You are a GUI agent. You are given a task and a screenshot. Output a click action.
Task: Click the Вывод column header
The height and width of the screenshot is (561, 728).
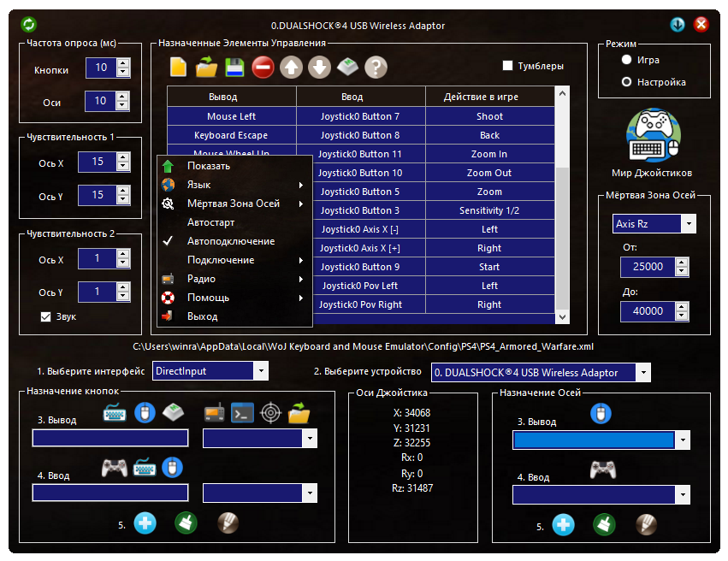pos(232,97)
